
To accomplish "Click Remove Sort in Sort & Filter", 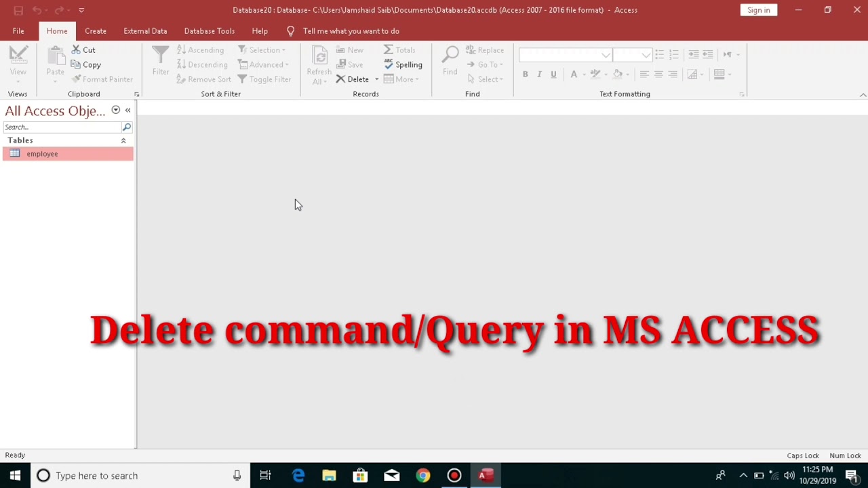I will (204, 79).
